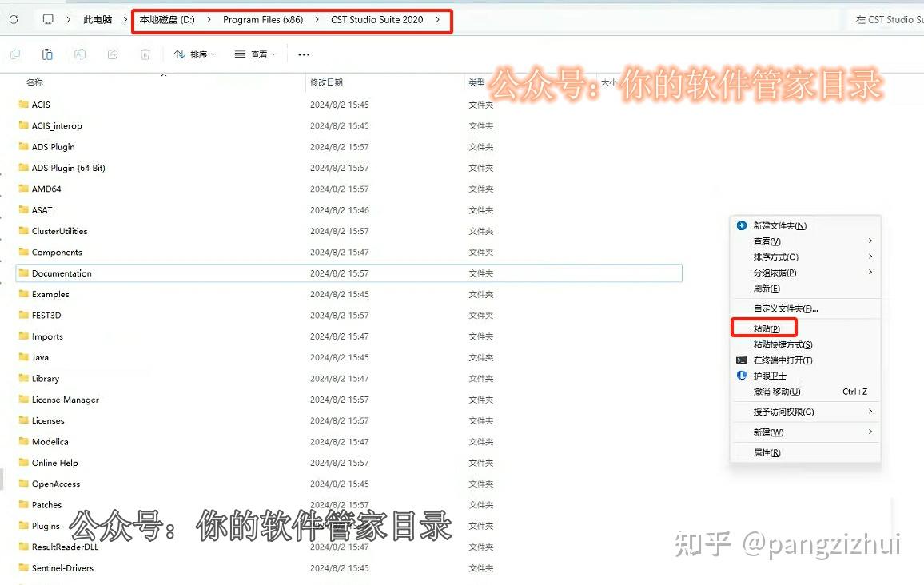Expand chevron after CST Studio Suite 2020
924x585 pixels.
(x=437, y=19)
